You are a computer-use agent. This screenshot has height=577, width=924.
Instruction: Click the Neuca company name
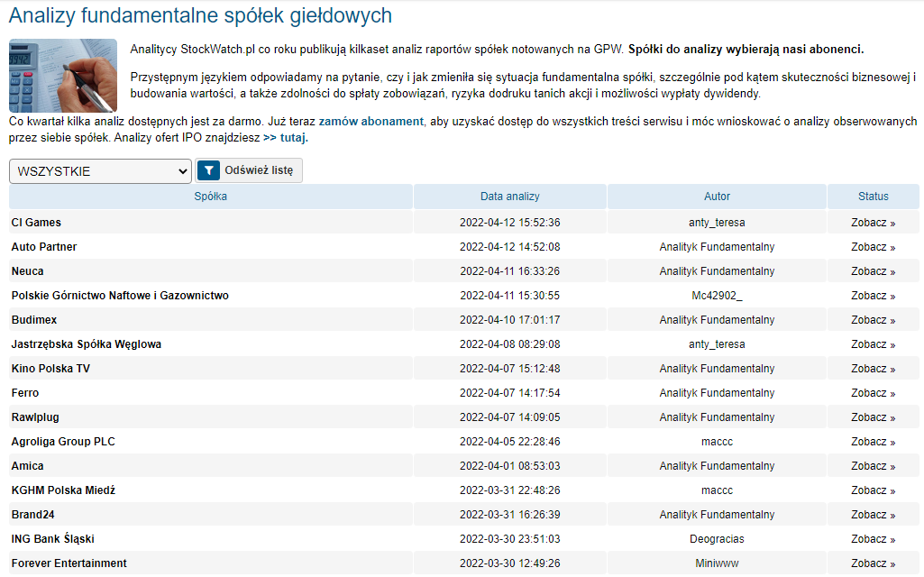[27, 271]
